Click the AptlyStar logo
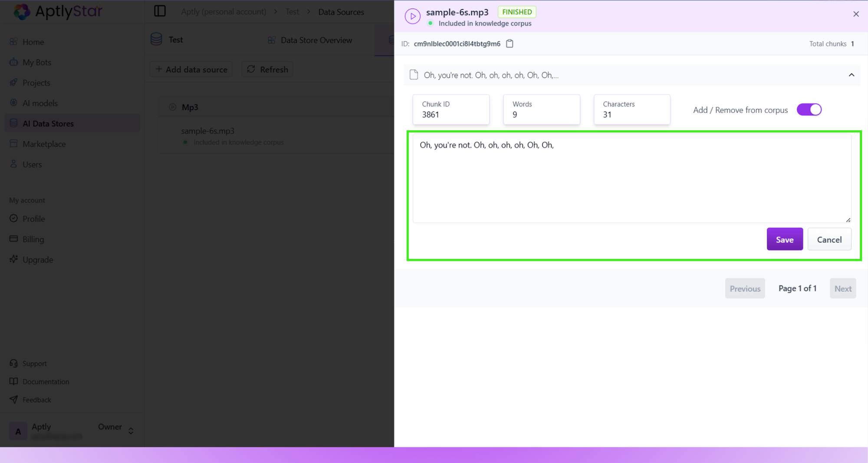Image resolution: width=868 pixels, height=463 pixels. point(58,11)
